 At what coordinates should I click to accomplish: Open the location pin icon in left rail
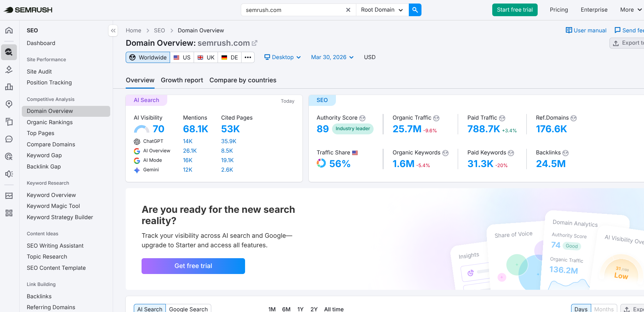pyautogui.click(x=9, y=104)
